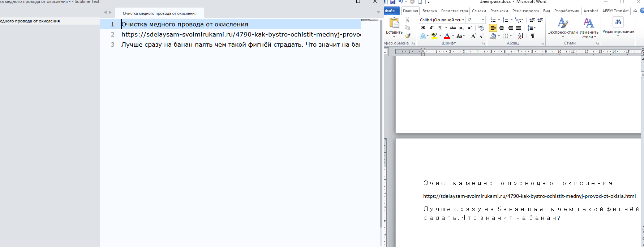Apply strikethrough formatting in Word
The image size is (644, 247).
pyautogui.click(x=453, y=28)
